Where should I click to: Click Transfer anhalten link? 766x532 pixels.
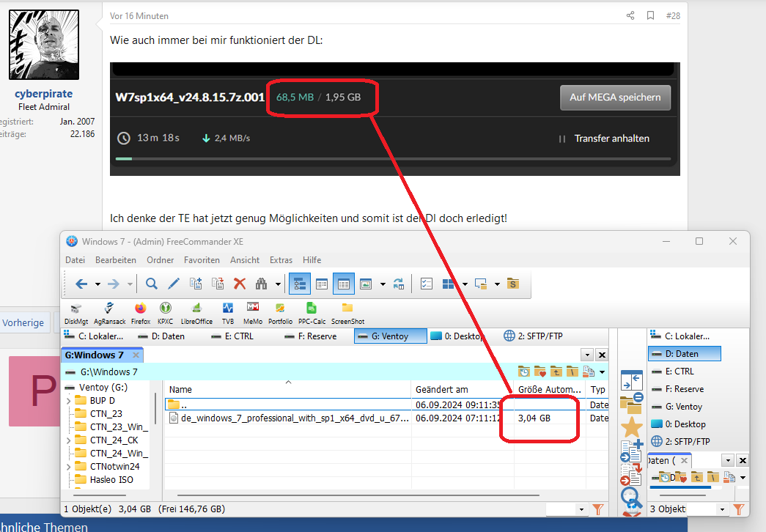pos(611,138)
